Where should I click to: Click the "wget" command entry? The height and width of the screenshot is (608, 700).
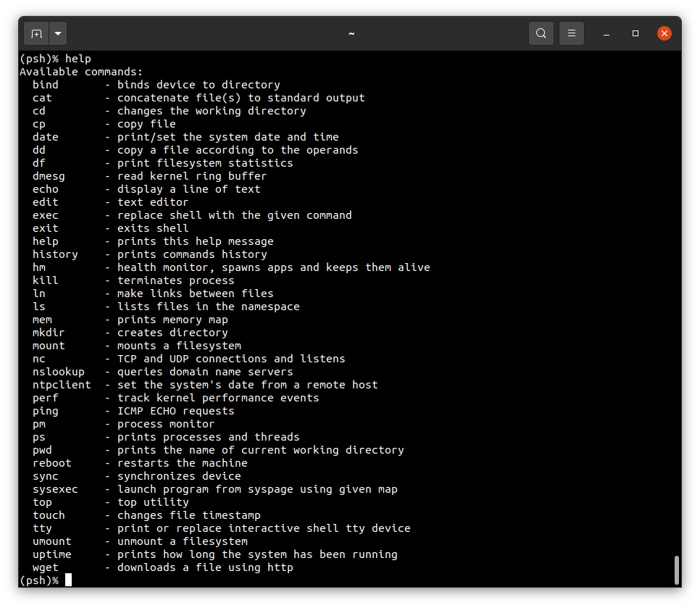click(46, 567)
